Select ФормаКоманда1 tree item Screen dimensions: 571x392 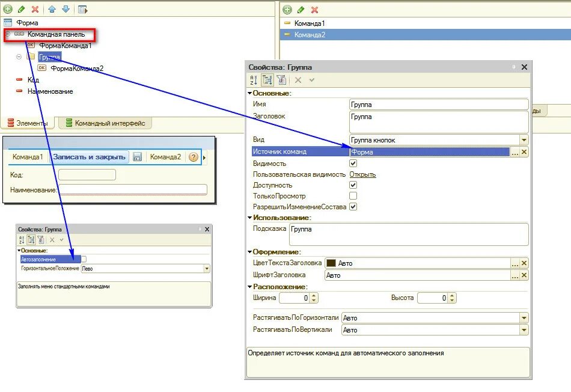(65, 46)
